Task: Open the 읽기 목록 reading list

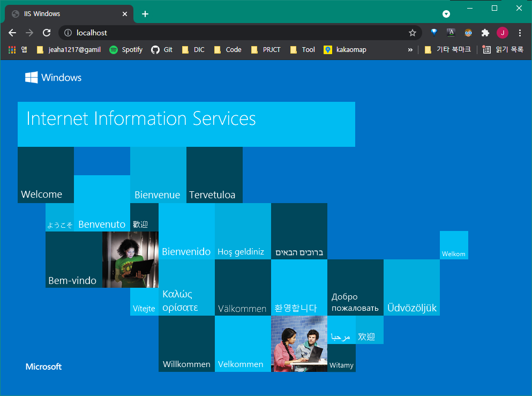Action: coord(503,49)
